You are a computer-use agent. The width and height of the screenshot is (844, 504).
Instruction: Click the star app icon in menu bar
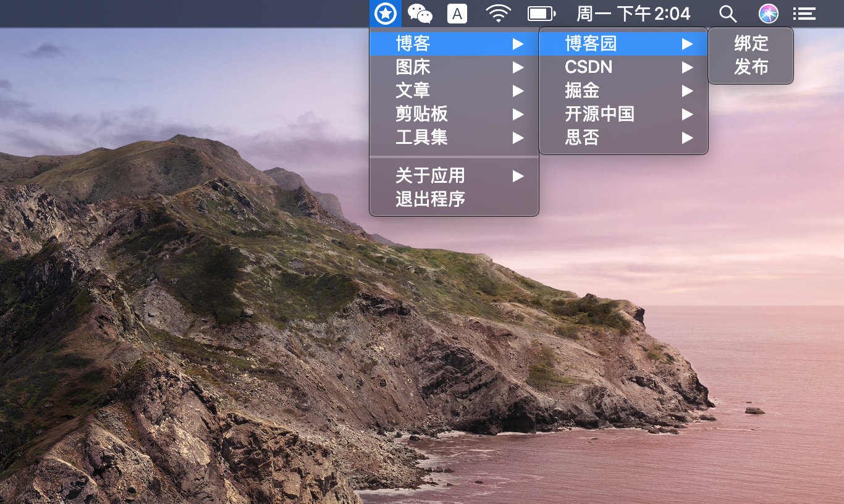coord(386,13)
